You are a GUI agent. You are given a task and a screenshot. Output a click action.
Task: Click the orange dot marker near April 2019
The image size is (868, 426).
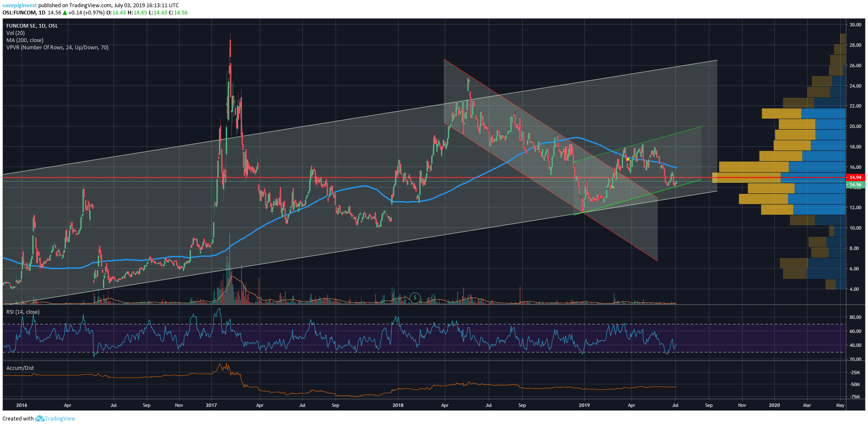pyautogui.click(x=628, y=159)
